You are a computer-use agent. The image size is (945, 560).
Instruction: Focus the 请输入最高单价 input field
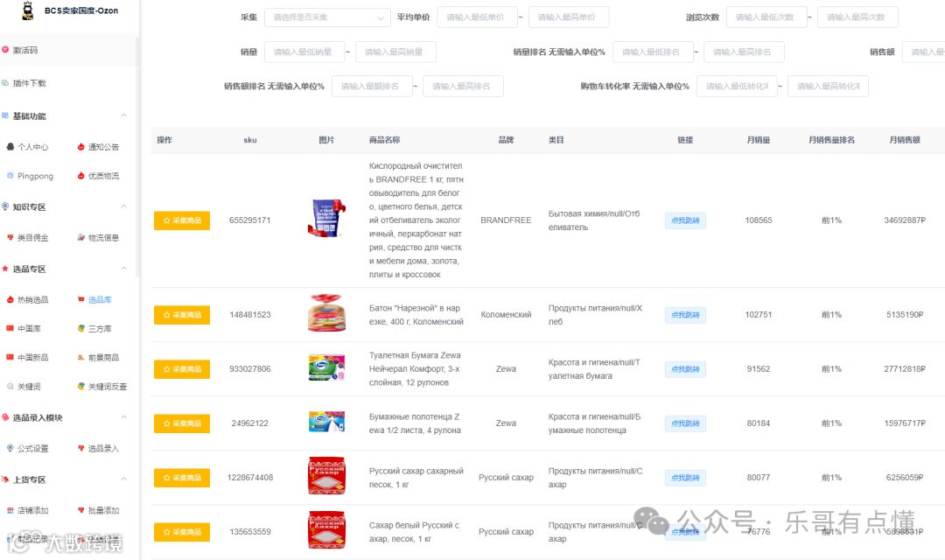569,17
